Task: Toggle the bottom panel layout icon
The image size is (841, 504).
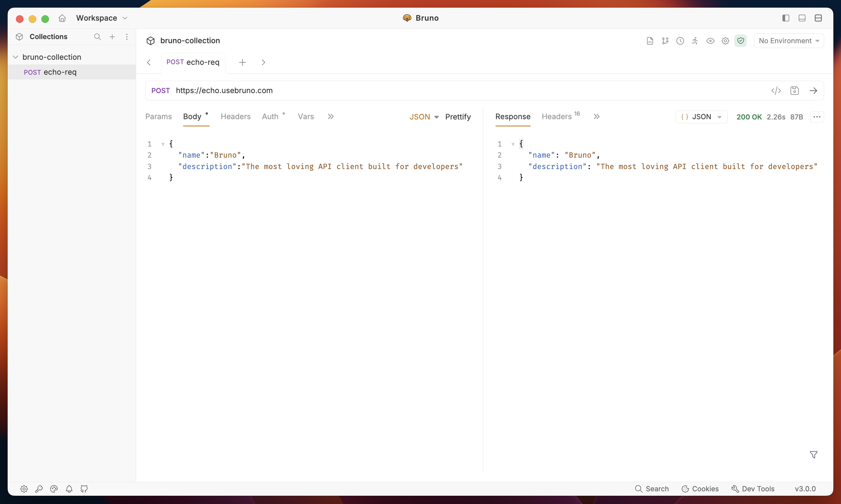Action: pyautogui.click(x=802, y=18)
